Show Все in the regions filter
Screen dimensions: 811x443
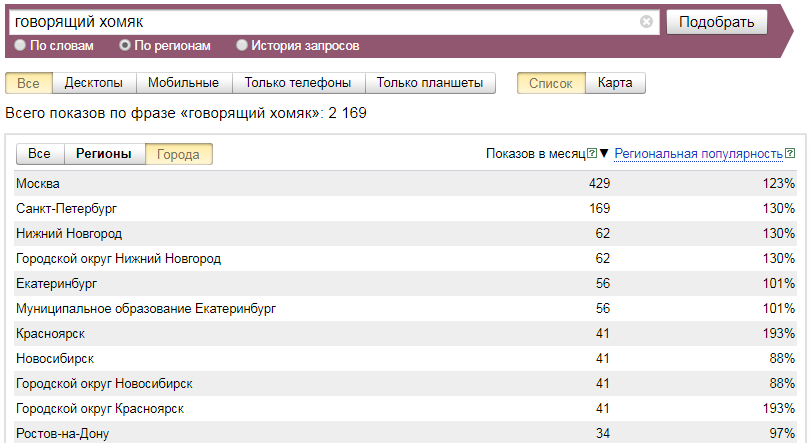click(x=39, y=154)
